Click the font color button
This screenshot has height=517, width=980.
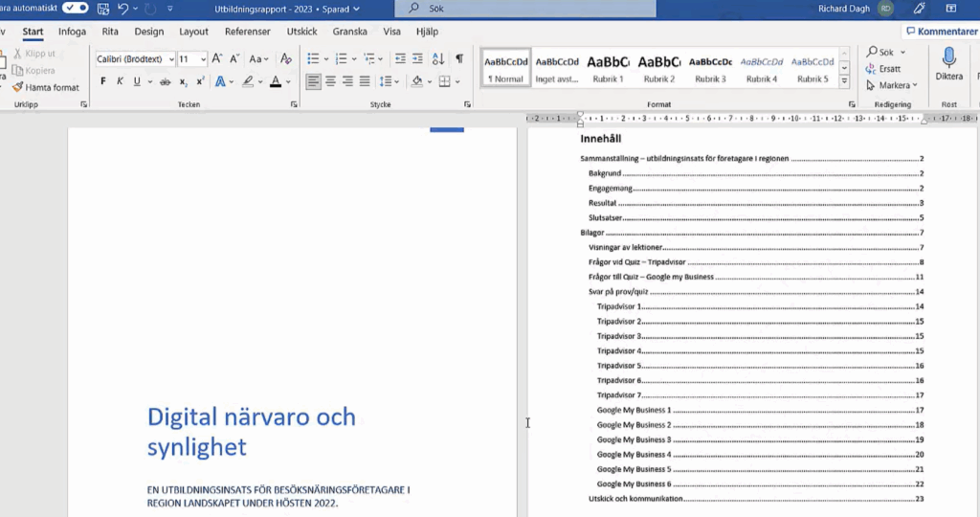click(276, 81)
